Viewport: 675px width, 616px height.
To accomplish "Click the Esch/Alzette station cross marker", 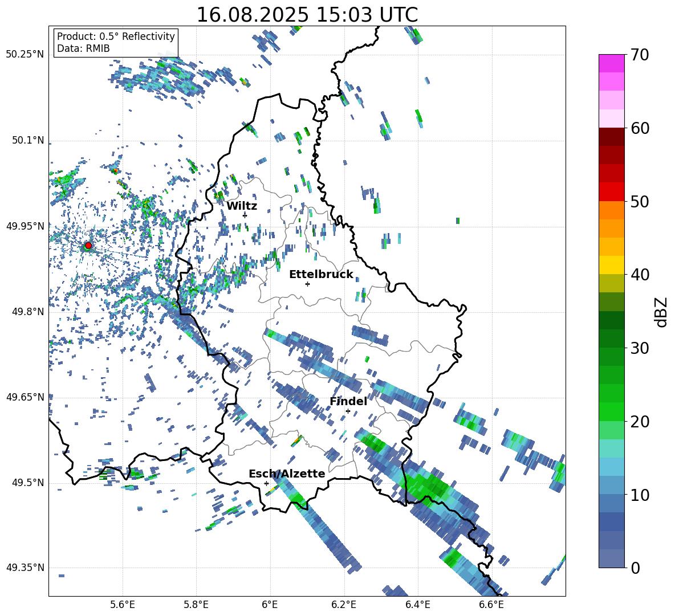I will 266,483.
